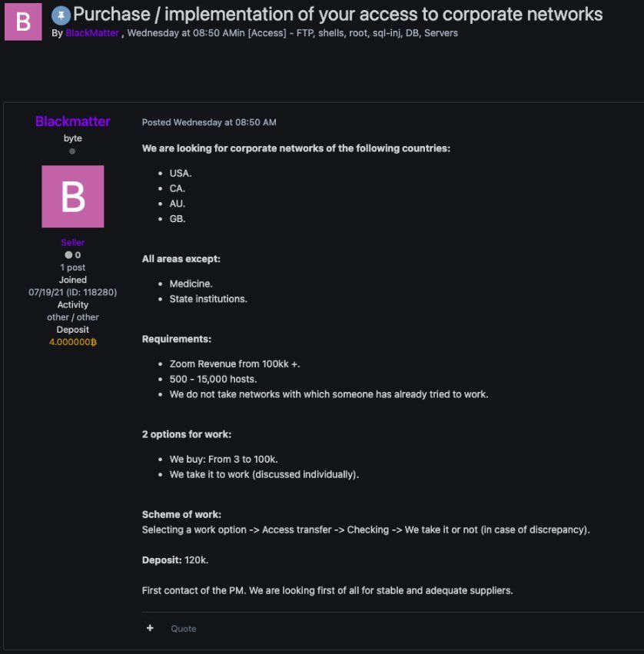Click the small B avatar in thread header
This screenshot has height=654, width=644.
tap(23, 22)
